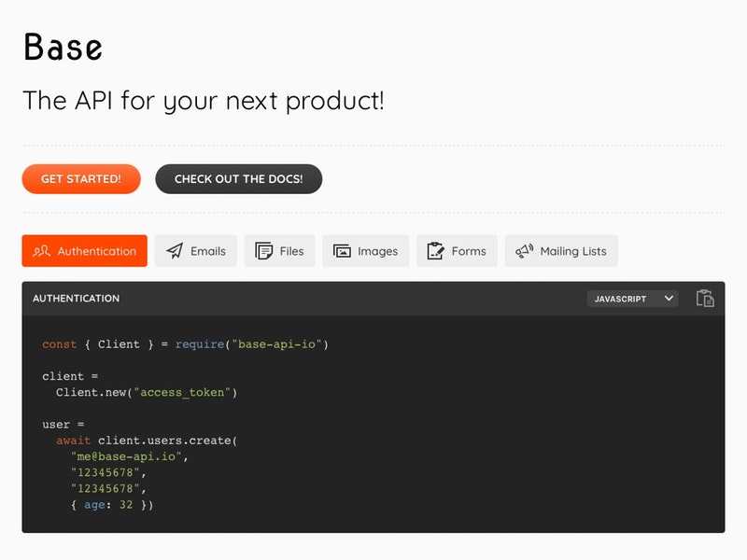
Task: Switch to the Forms tab
Action: [x=457, y=250]
